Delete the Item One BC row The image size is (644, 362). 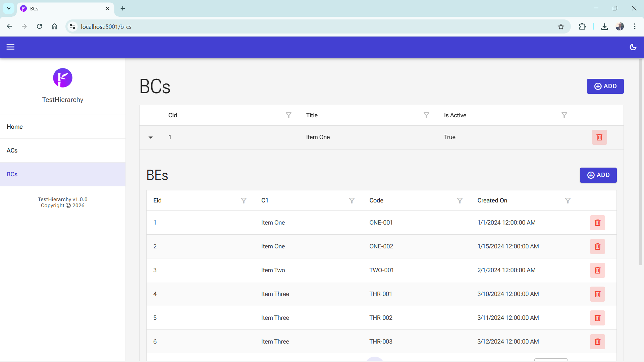coord(599,137)
